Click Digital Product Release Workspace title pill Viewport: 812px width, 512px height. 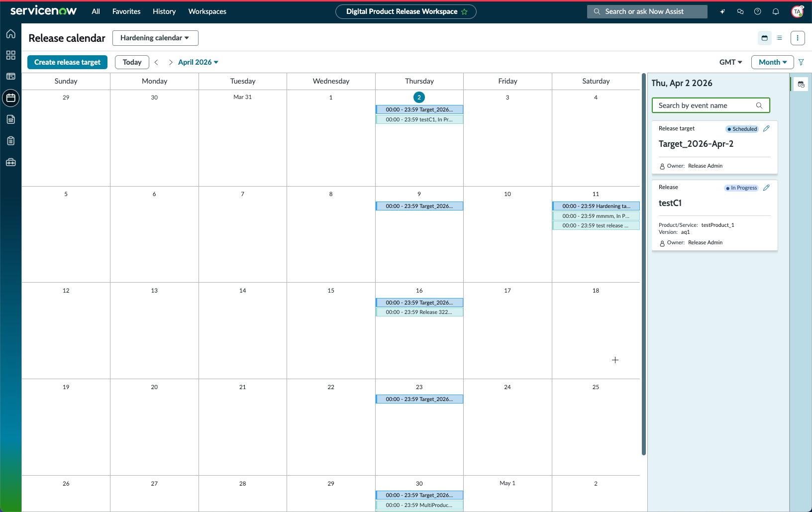(x=406, y=11)
